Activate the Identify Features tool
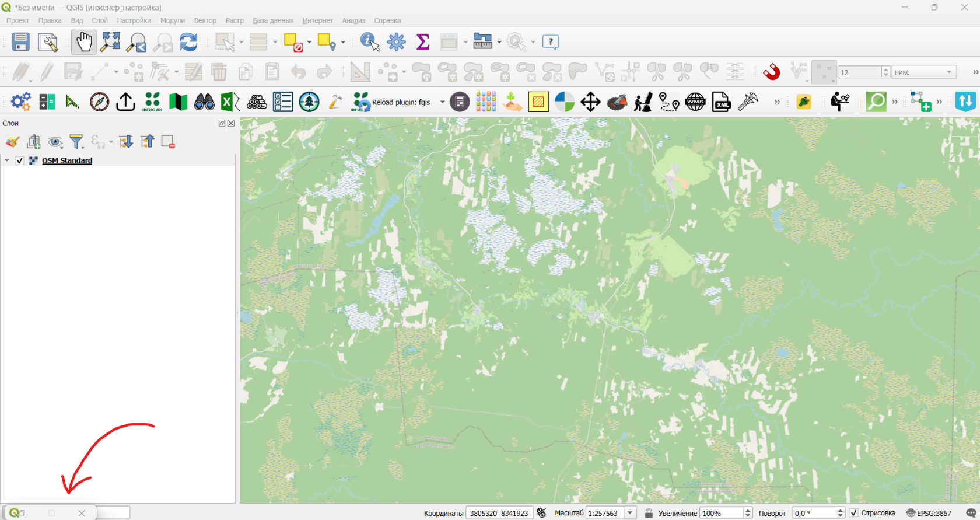The height and width of the screenshot is (520, 980). 370,42
